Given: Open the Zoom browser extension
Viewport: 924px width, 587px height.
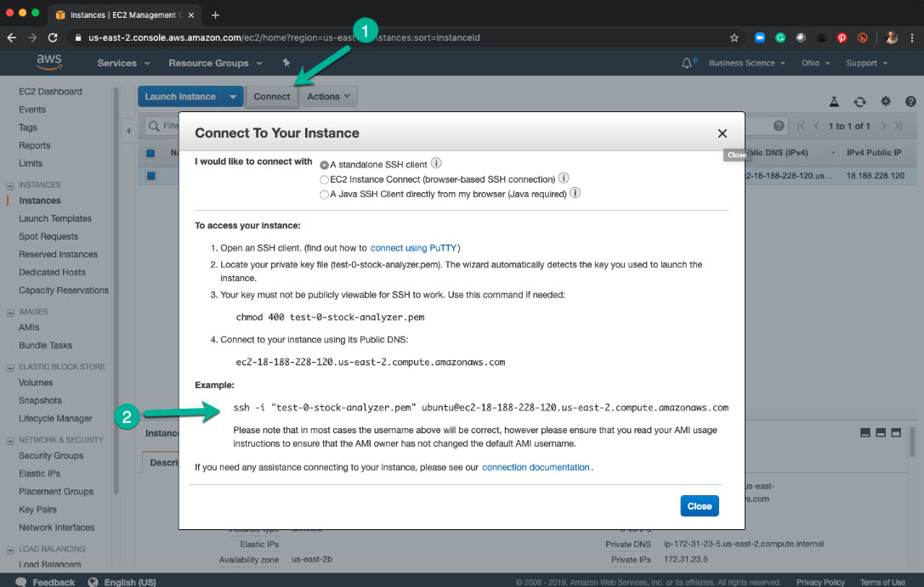Looking at the screenshot, I should [760, 37].
